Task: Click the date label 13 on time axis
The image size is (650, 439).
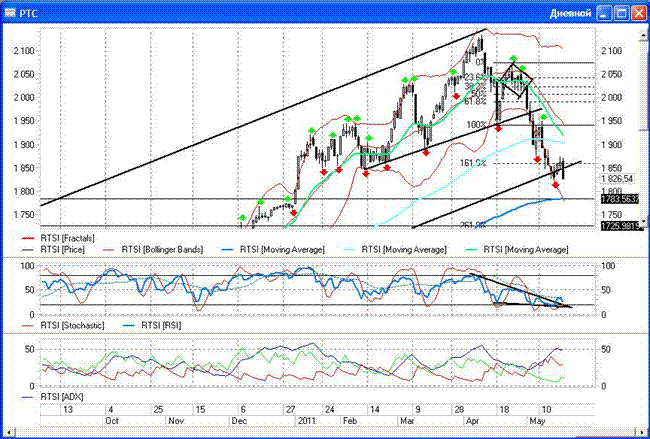Action: [x=68, y=410]
